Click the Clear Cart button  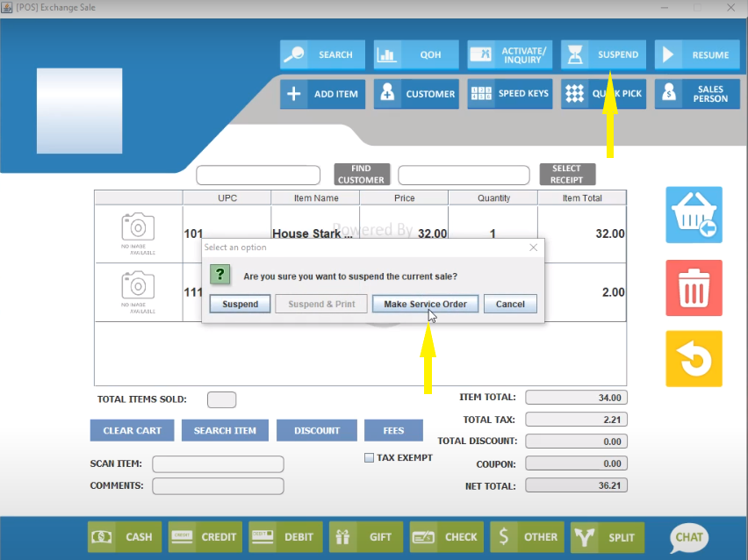point(133,431)
